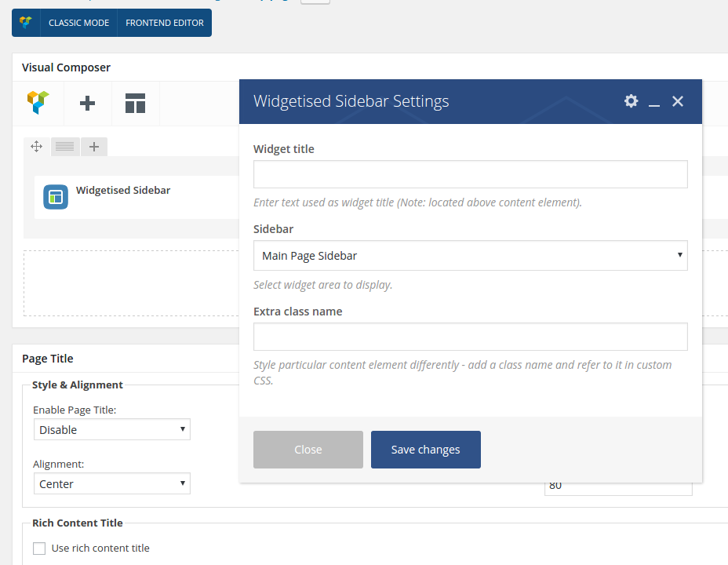This screenshot has height=565, width=728.
Task: Open the Sidebar dropdown showing Main Page Sidebar
Action: pos(470,256)
